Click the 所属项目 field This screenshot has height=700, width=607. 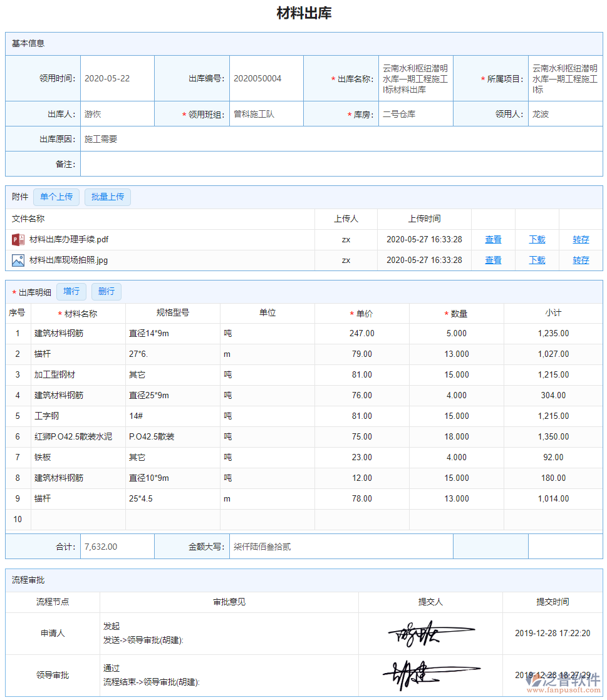[x=564, y=79]
